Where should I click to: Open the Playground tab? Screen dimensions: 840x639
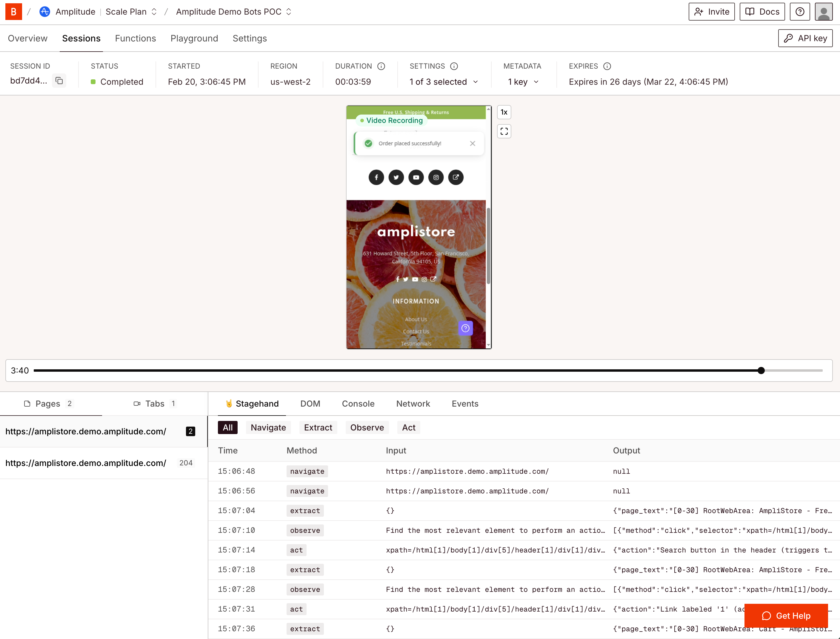194,38
